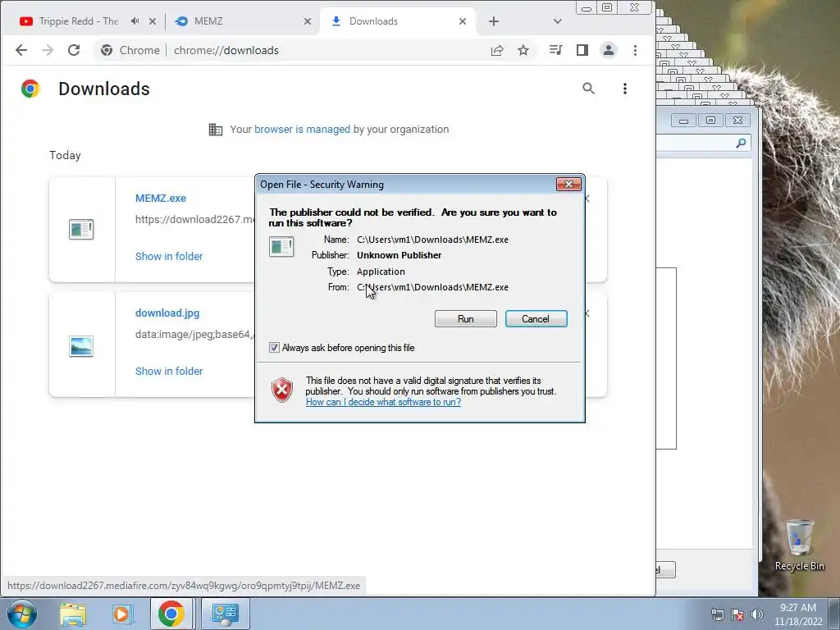Click the red shield warning icon
Image resolution: width=840 pixels, height=630 pixels.
click(282, 390)
